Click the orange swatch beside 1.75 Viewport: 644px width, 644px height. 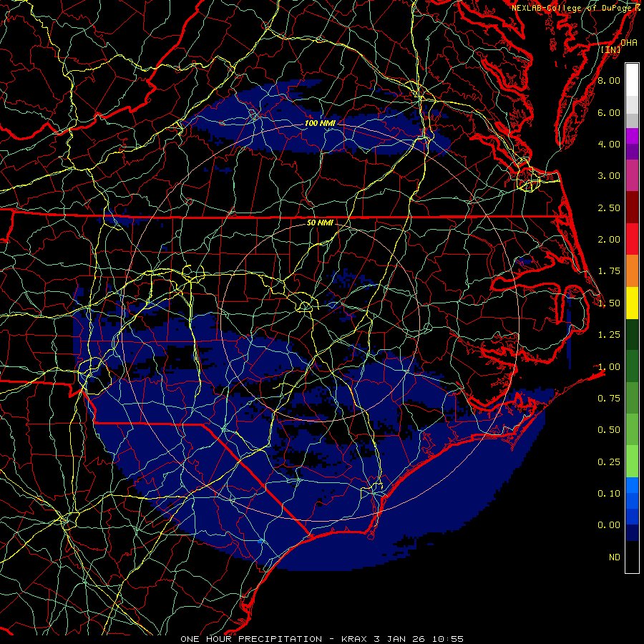point(632,271)
